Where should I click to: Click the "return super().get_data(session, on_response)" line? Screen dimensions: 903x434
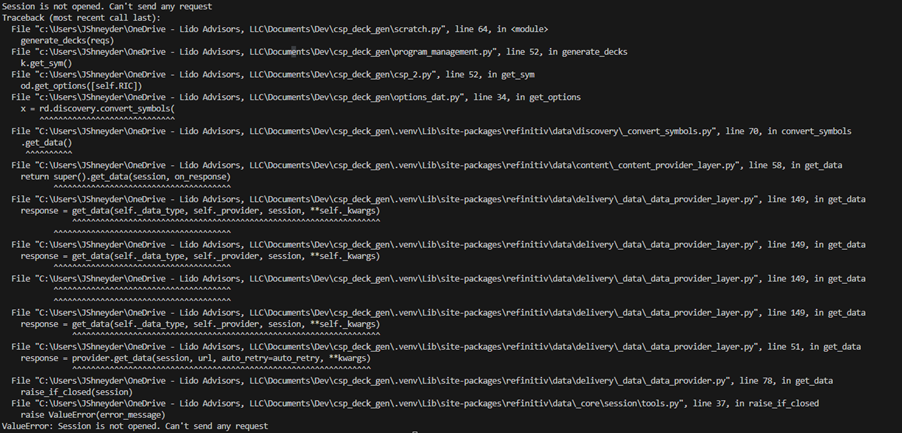126,177
